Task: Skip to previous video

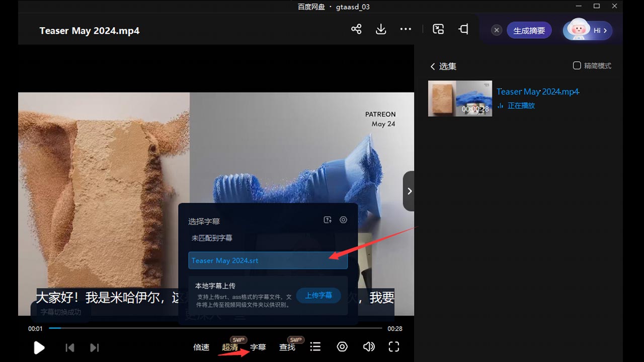Action: click(x=70, y=347)
